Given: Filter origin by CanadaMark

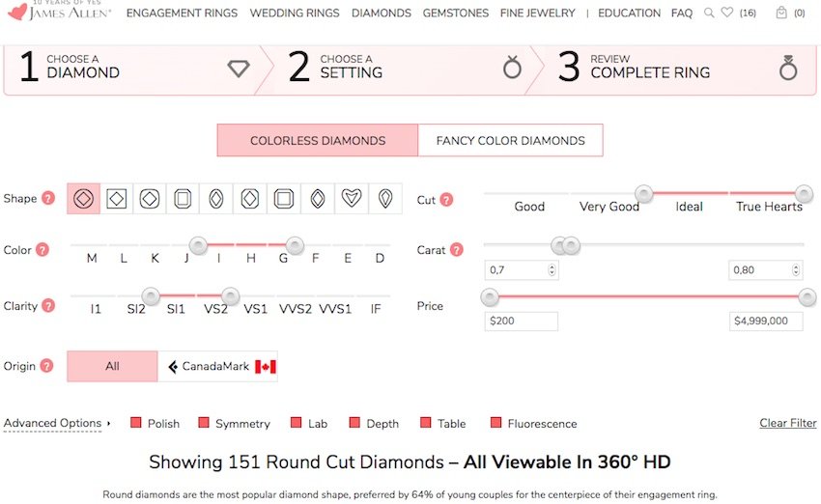Looking at the screenshot, I should point(217,366).
